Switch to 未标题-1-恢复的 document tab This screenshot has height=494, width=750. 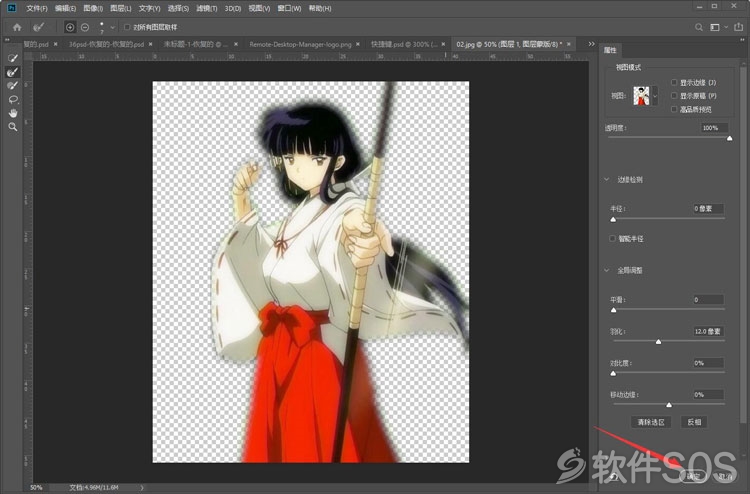[196, 44]
